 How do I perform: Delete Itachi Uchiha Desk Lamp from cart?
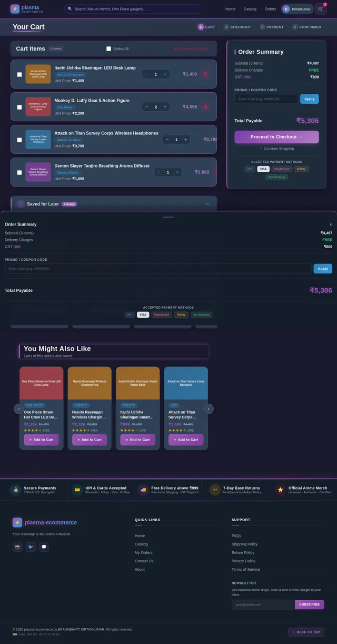click(x=205, y=74)
